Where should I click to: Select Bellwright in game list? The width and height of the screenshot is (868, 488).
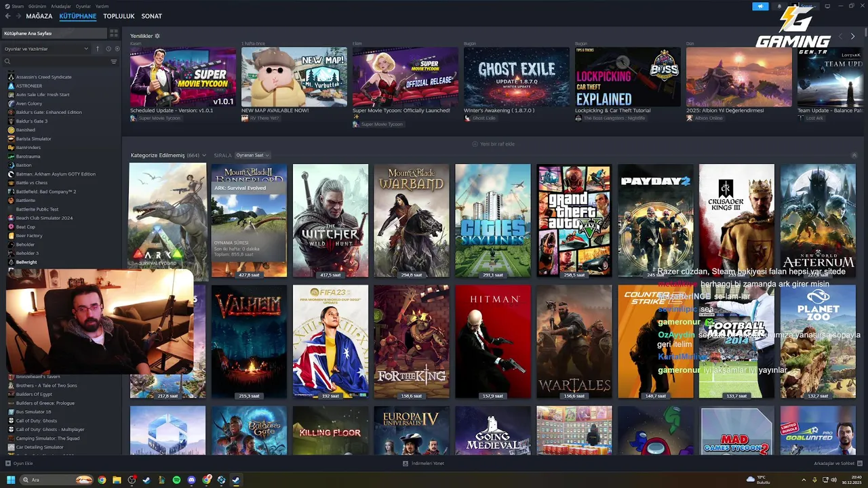click(x=26, y=262)
